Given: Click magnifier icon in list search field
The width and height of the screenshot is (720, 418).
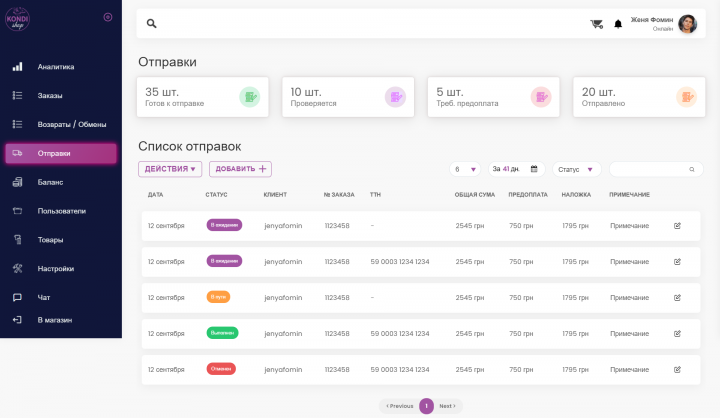Looking at the screenshot, I should coord(692,169).
